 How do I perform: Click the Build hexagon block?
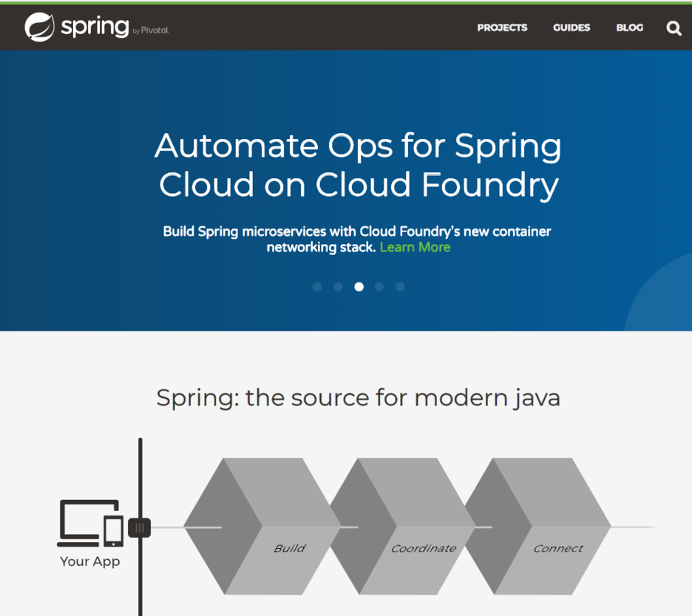coord(262,527)
